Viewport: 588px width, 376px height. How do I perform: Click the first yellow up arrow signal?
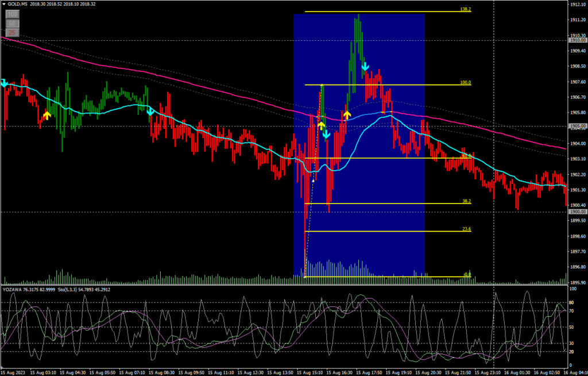click(47, 115)
